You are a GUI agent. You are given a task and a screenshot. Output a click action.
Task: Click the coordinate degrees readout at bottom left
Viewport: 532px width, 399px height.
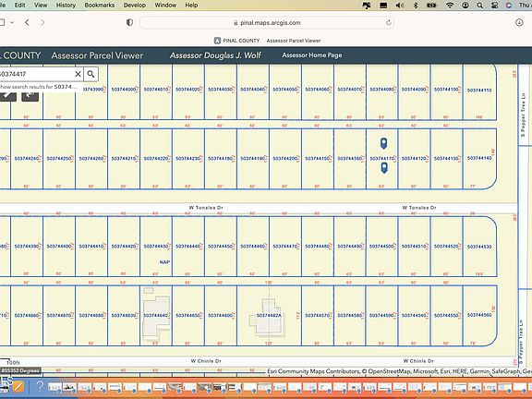20,370
